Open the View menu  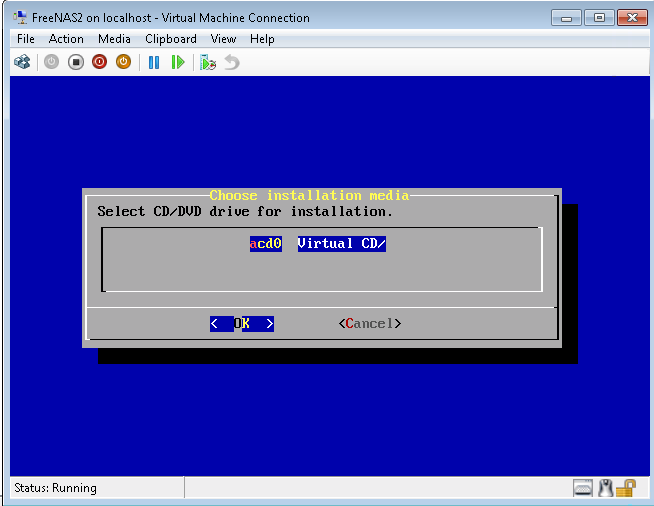click(x=223, y=39)
